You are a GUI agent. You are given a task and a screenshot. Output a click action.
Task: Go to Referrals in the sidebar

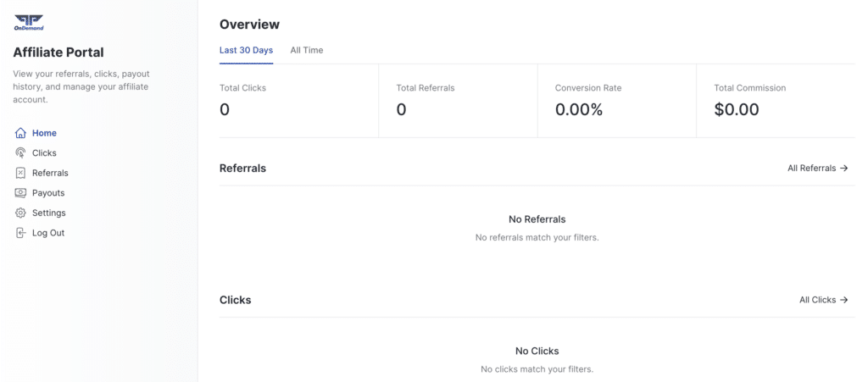click(x=50, y=173)
